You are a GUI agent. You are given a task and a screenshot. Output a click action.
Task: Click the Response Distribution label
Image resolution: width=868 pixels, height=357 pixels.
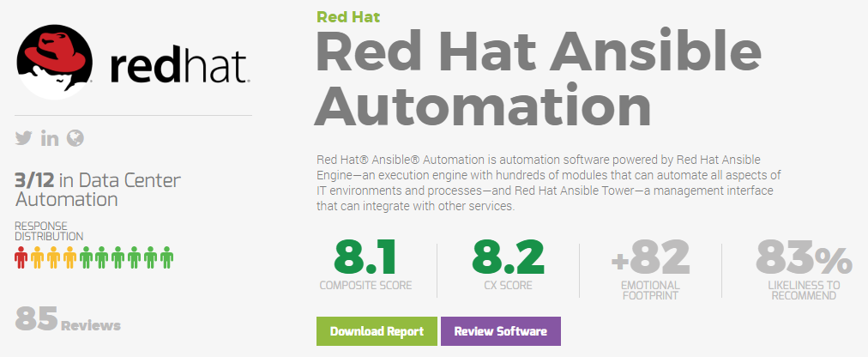pyautogui.click(x=49, y=231)
